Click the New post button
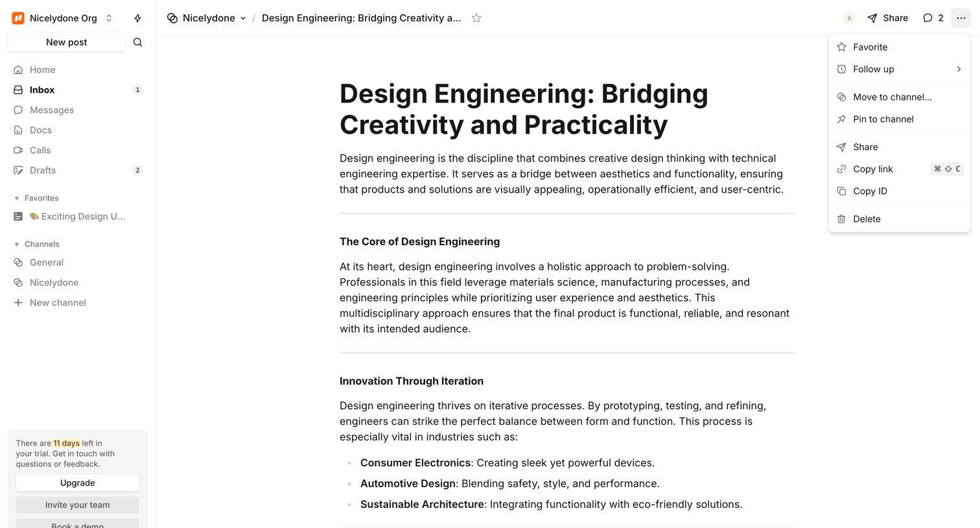This screenshot has width=980, height=528. (x=67, y=42)
